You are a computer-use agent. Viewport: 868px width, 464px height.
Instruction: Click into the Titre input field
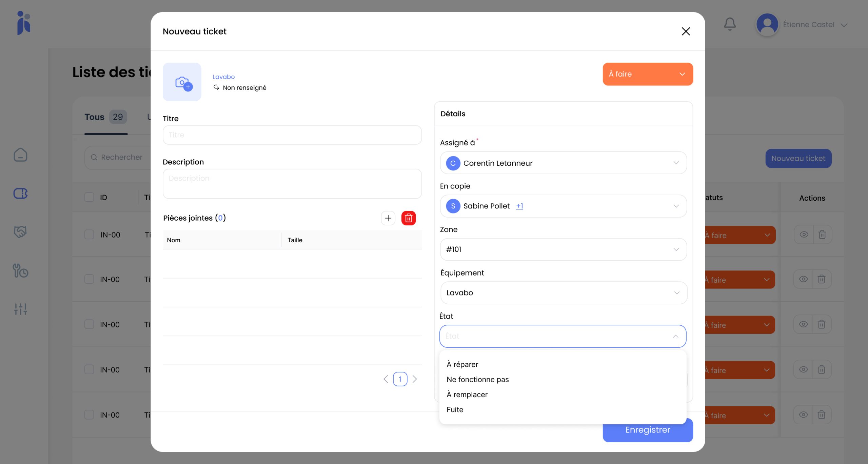pyautogui.click(x=292, y=135)
